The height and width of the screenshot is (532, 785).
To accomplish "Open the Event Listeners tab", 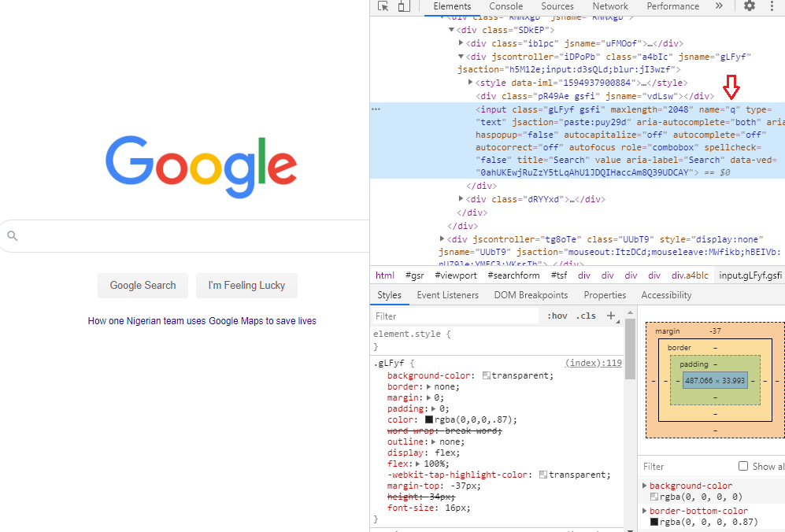I will point(447,295).
